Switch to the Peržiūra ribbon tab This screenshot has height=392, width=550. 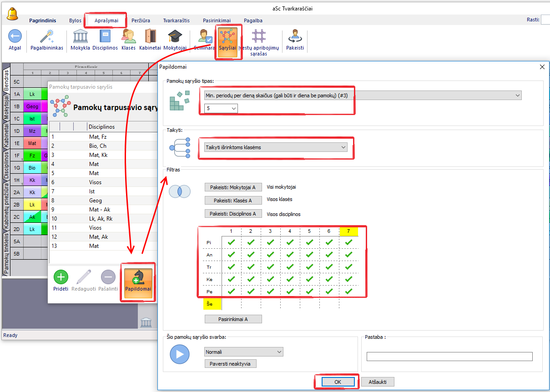point(141,20)
